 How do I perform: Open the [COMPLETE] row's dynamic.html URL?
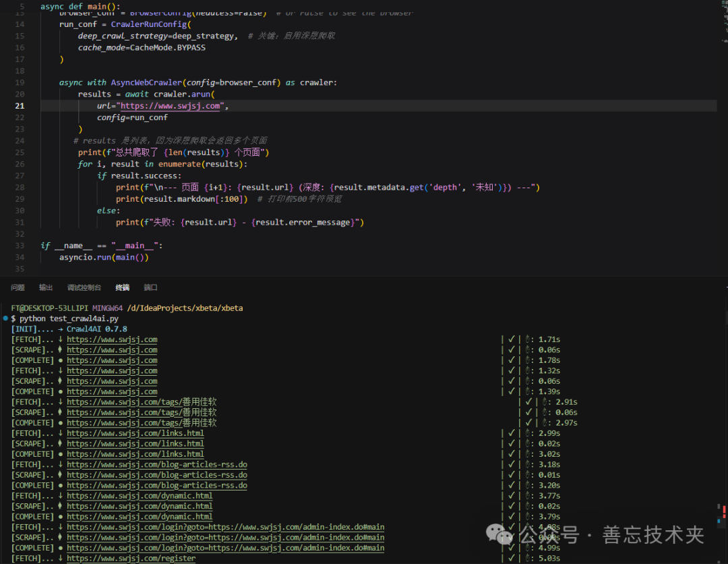(x=139, y=516)
